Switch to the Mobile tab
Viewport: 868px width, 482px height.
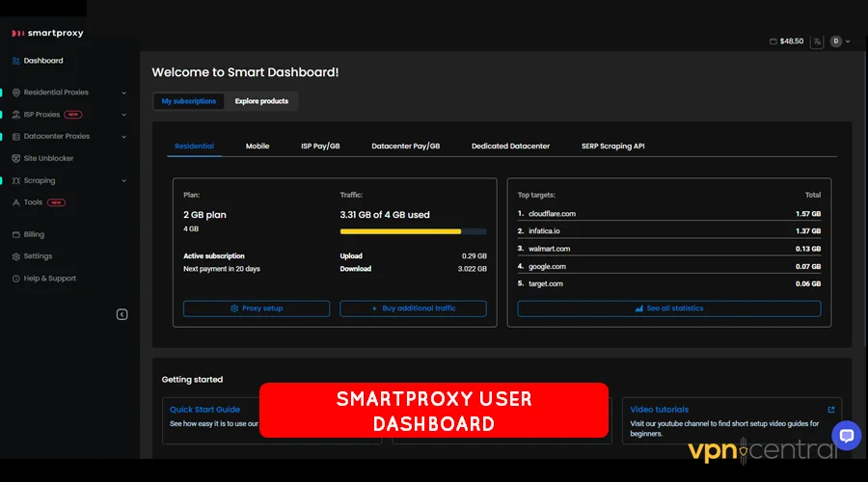[258, 147]
